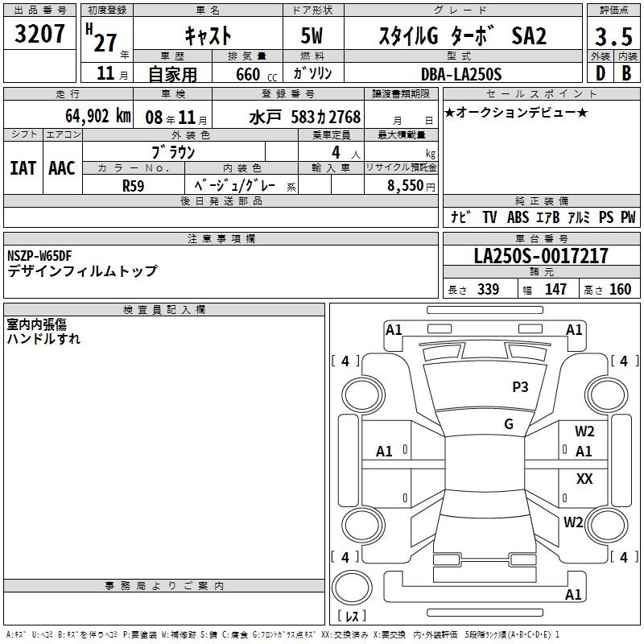Click the XX replaced-panel mark

point(584,478)
